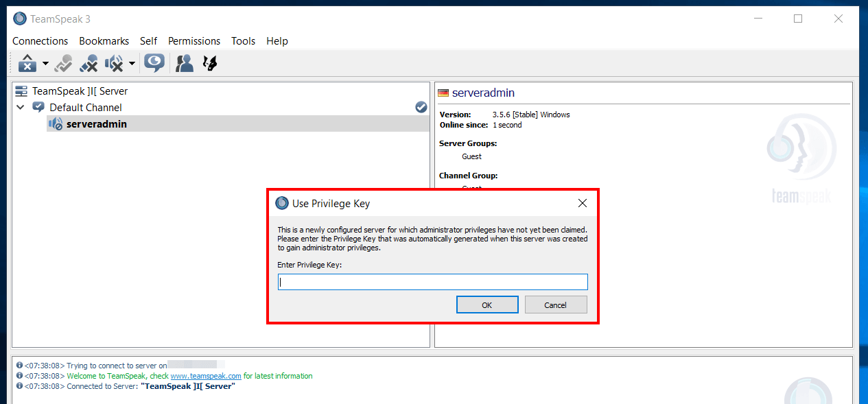Click the Mute Microphone toolbar icon
Screen dimensions: 868x404
[89, 64]
